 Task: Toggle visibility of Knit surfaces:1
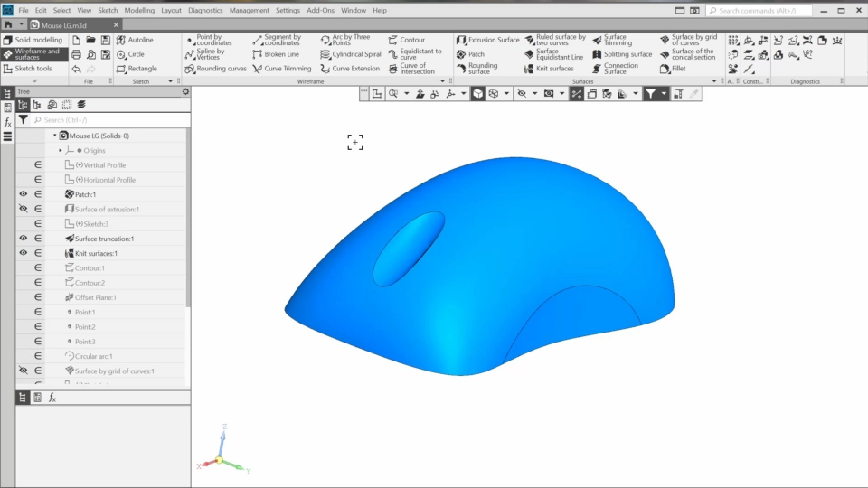click(24, 253)
